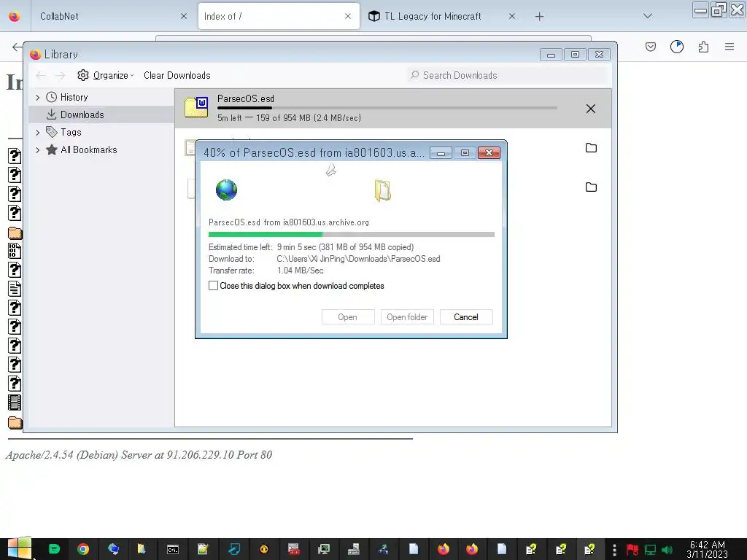Close the CollabNet tab

click(x=184, y=16)
